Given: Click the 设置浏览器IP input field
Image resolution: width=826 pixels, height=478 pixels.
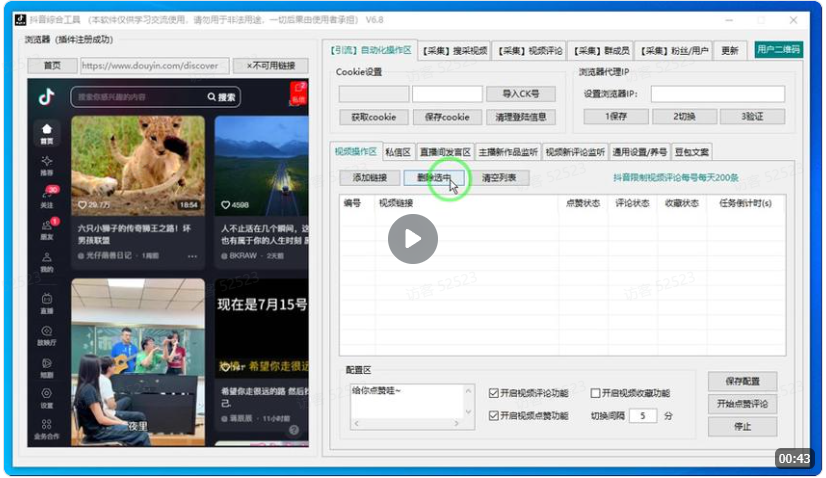Looking at the screenshot, I should point(717,93).
